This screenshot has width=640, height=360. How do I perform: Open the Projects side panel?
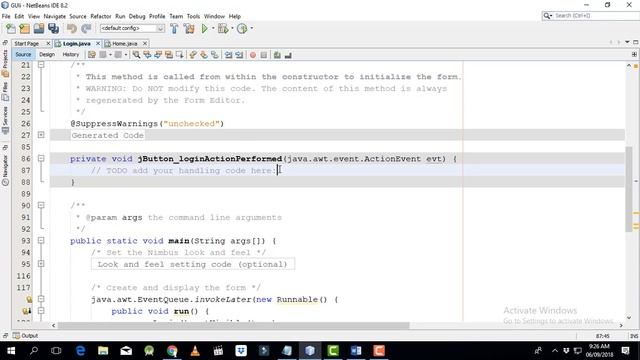5,64
